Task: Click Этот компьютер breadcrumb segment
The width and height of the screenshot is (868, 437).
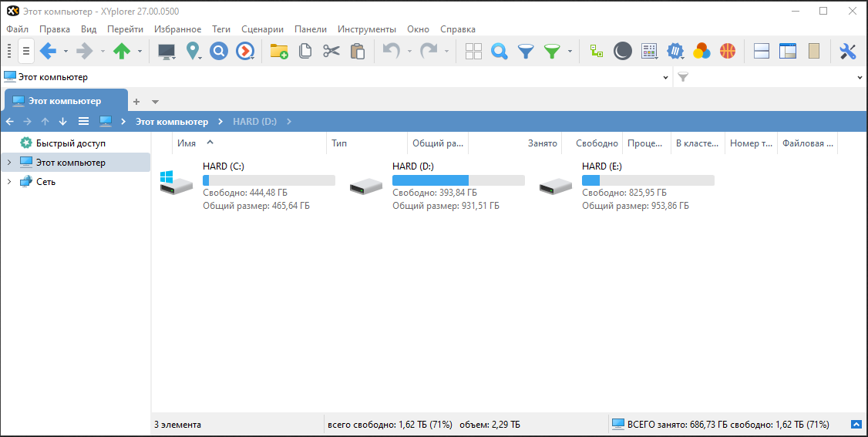Action: pyautogui.click(x=172, y=122)
